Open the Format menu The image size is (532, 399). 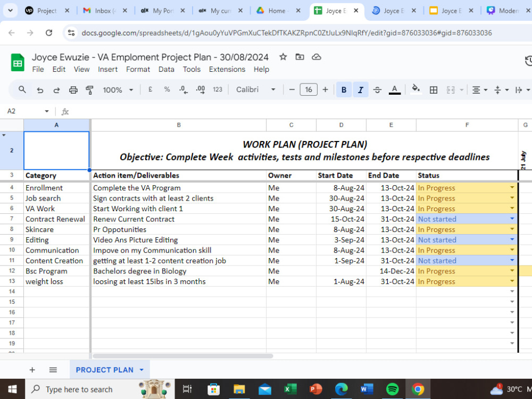click(x=138, y=69)
